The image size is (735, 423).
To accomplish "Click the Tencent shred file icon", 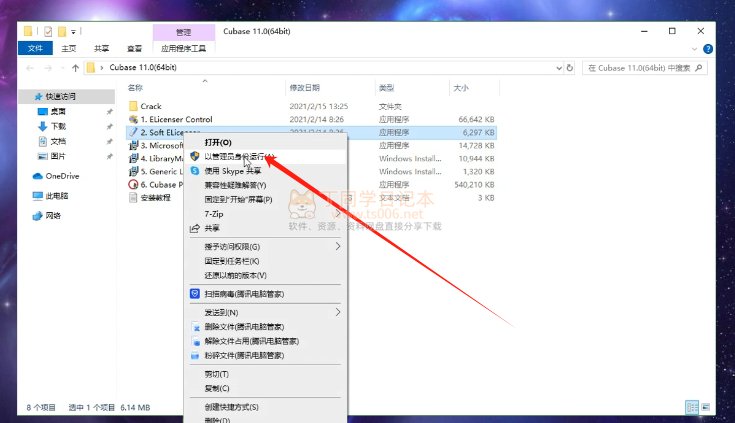I will click(x=195, y=355).
